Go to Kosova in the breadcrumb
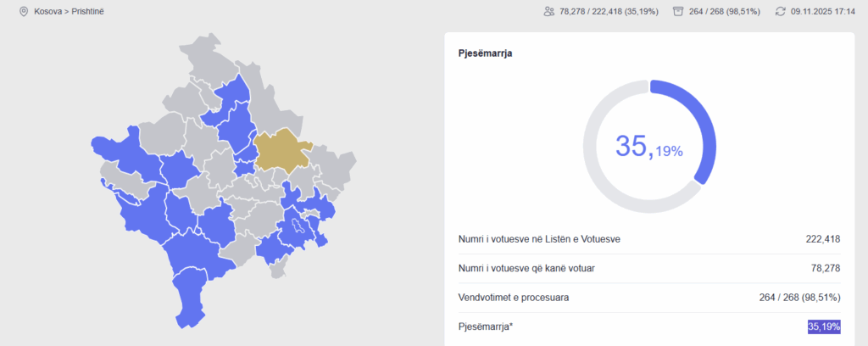This screenshot has width=868, height=346. pyautogui.click(x=49, y=12)
